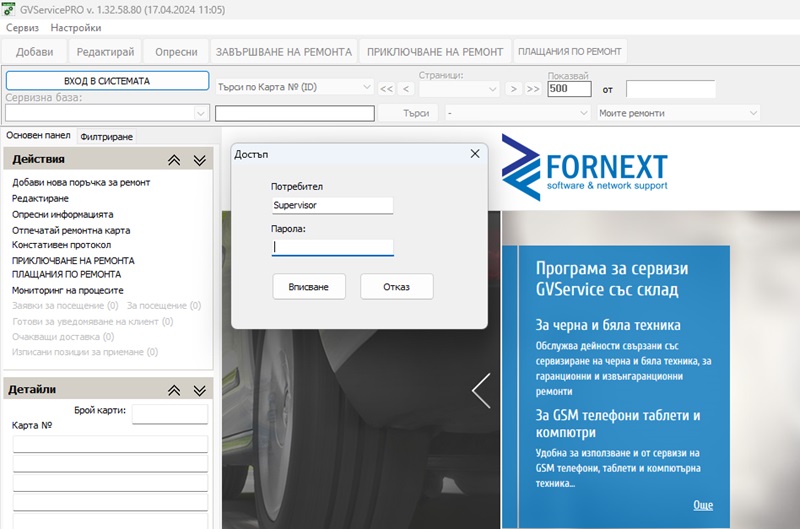
Task: Go to previous page with < button
Action: click(x=406, y=89)
